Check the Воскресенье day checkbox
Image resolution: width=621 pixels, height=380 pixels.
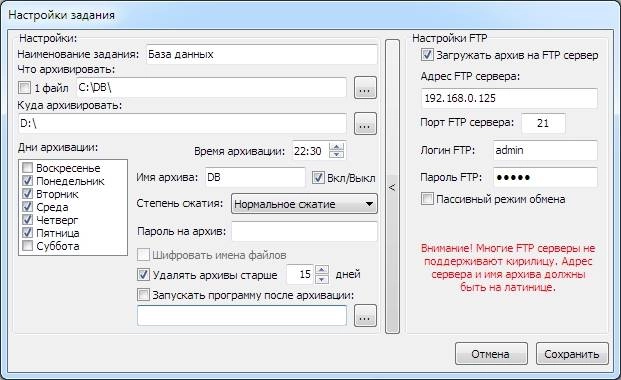(x=27, y=168)
